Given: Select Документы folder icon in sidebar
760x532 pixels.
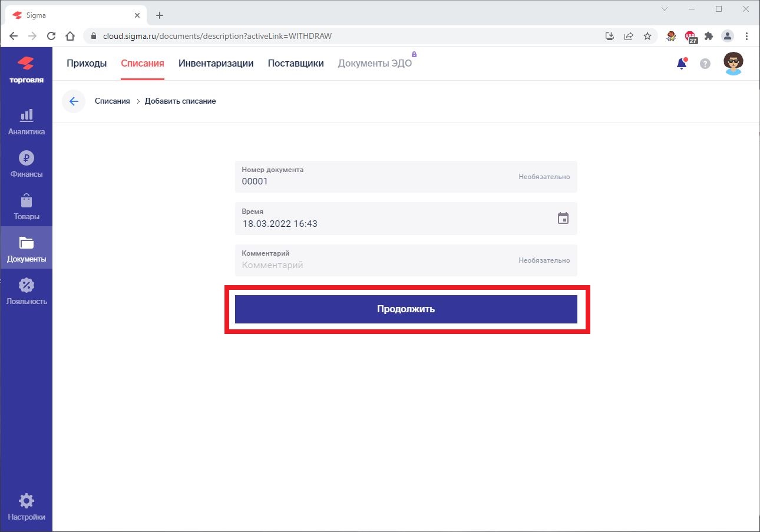Looking at the screenshot, I should click(x=26, y=243).
